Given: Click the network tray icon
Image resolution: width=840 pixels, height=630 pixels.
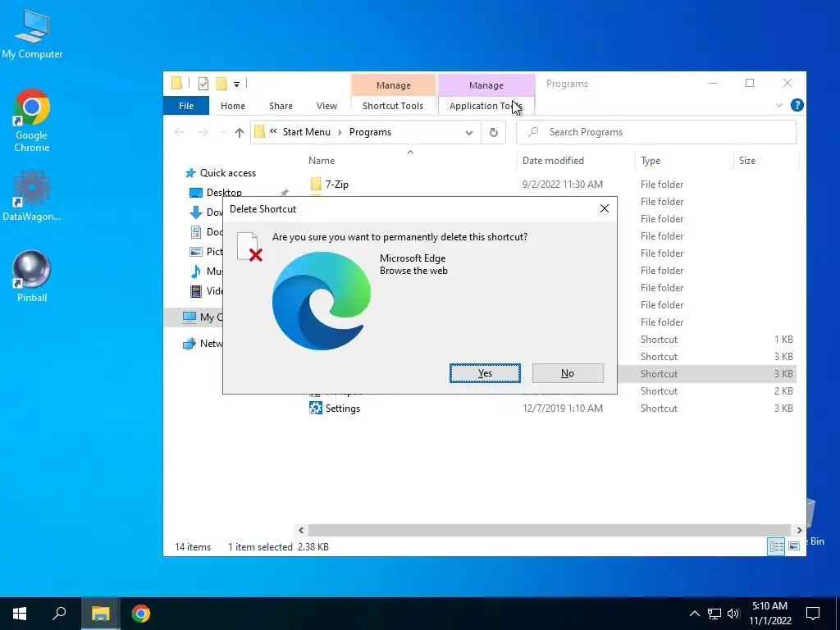Looking at the screenshot, I should click(714, 614).
